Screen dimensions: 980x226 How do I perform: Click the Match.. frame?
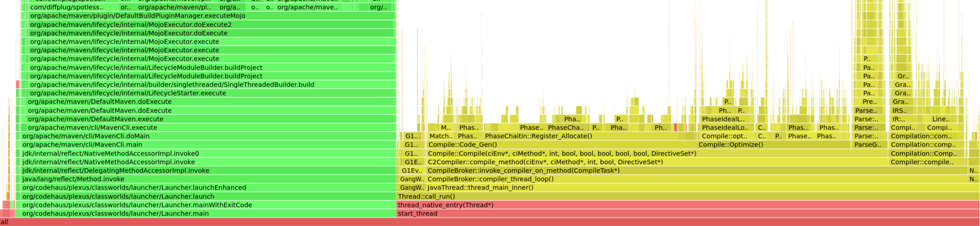pyautogui.click(x=441, y=136)
